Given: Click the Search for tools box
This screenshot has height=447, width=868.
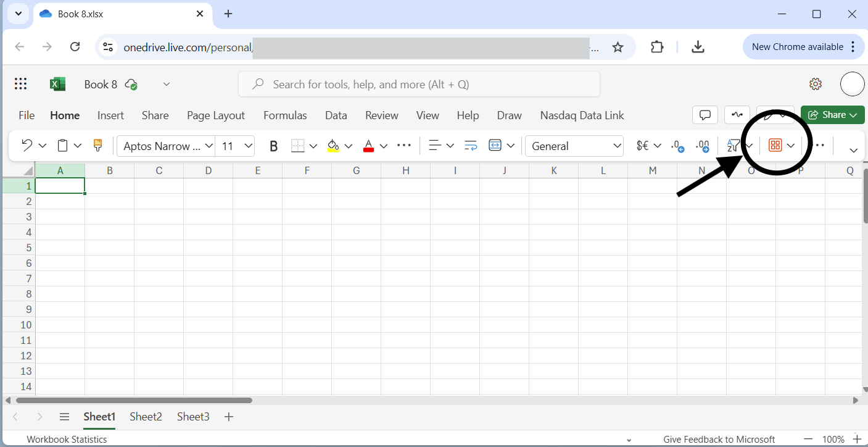Looking at the screenshot, I should tap(419, 84).
